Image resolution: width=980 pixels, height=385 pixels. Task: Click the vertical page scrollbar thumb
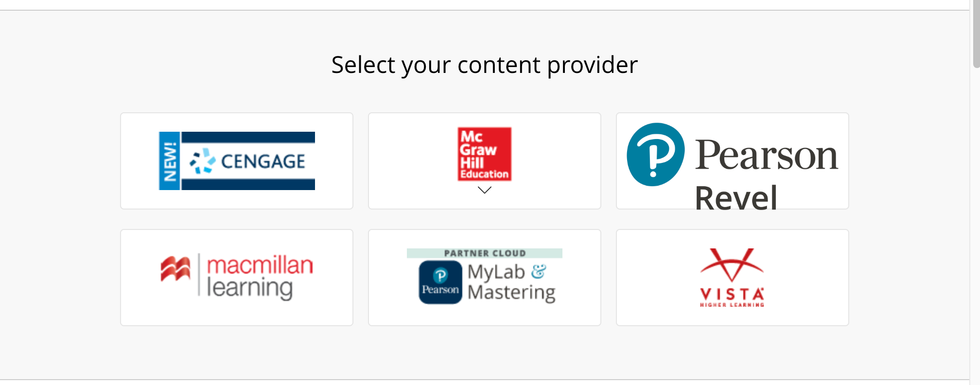tap(976, 34)
